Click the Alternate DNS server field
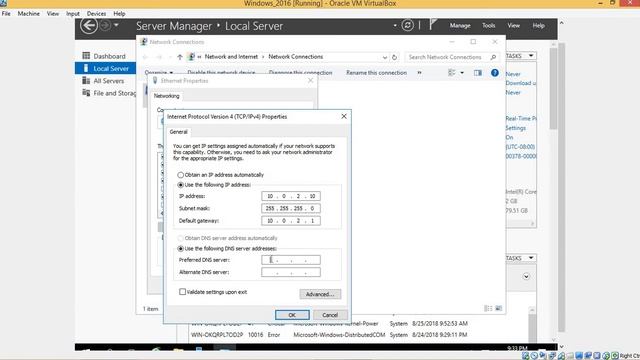 tap(291, 272)
